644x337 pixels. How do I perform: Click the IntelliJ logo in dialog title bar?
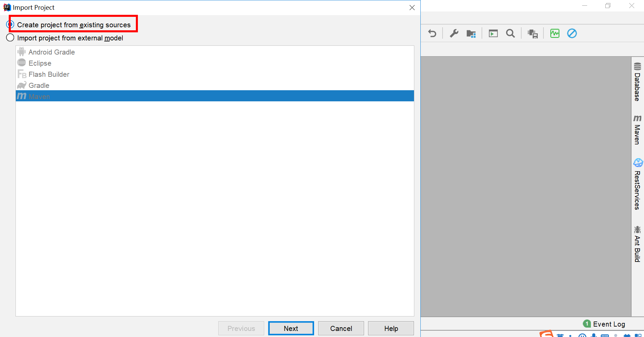(x=7, y=7)
